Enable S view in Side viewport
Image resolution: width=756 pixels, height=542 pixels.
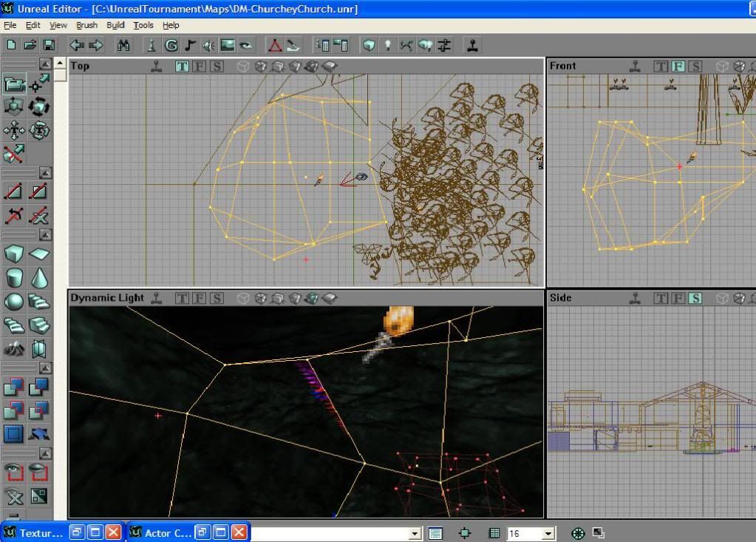(x=695, y=298)
